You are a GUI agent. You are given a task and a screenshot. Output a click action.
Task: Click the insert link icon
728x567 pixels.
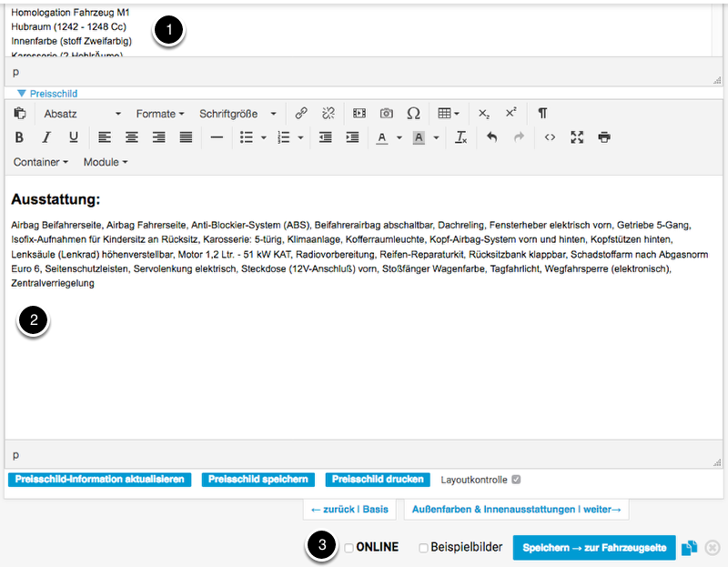(x=301, y=114)
